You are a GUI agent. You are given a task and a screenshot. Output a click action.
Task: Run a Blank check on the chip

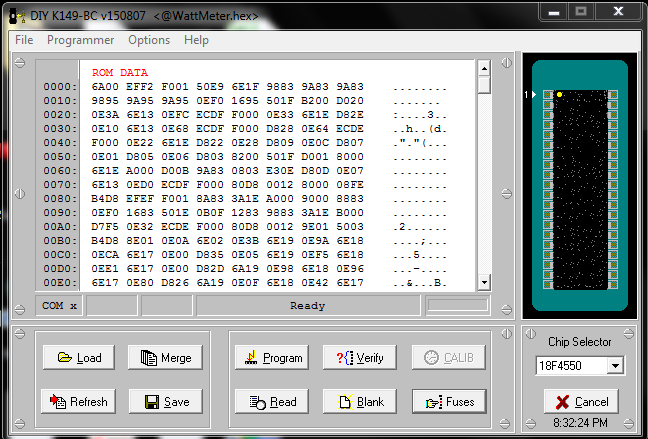point(359,401)
